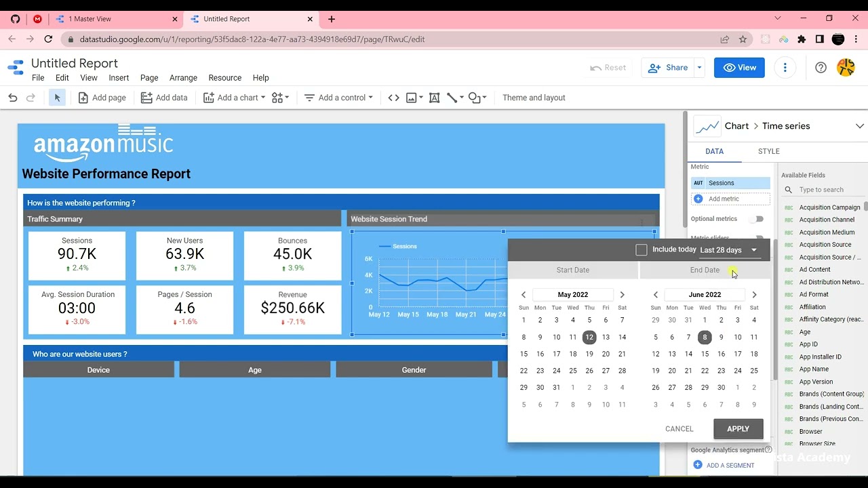The height and width of the screenshot is (488, 868).
Task: Open the Edit menu
Action: 62,78
